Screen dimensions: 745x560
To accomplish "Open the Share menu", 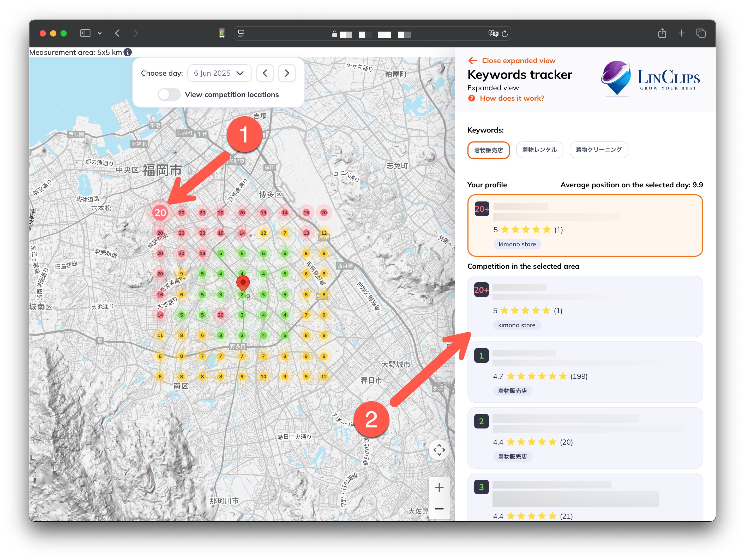I will tap(662, 33).
